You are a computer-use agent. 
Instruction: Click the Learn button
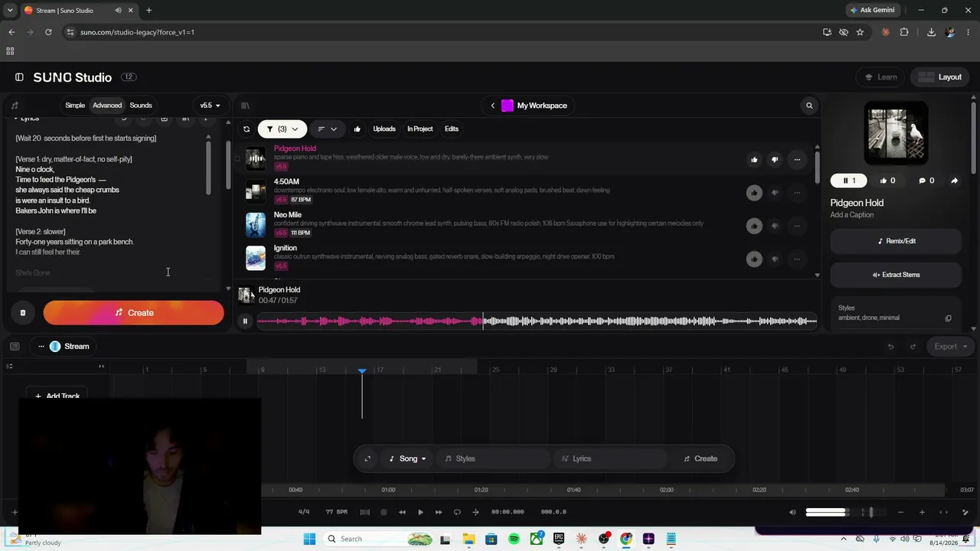pyautogui.click(x=880, y=77)
